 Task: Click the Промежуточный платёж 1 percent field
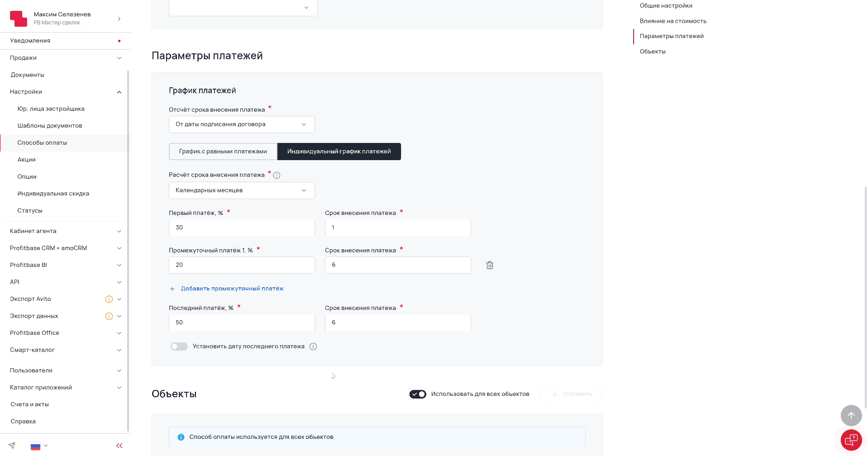pos(242,265)
